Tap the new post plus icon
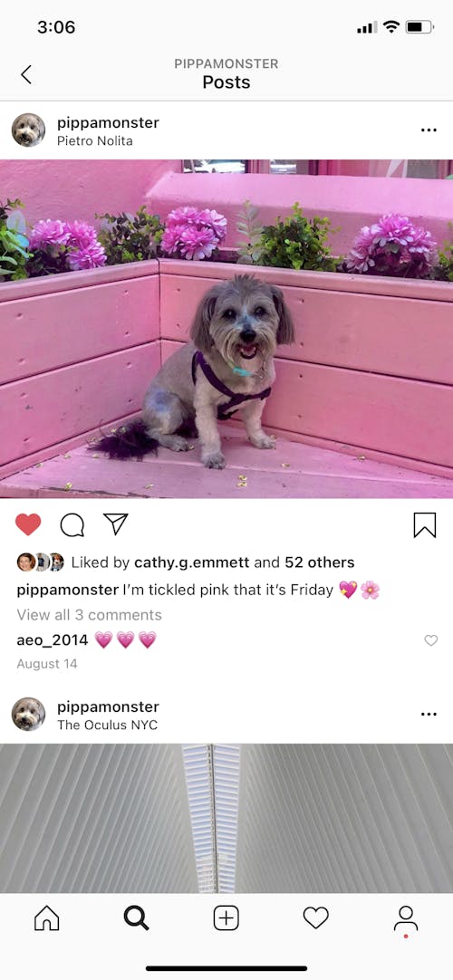 [x=226, y=918]
